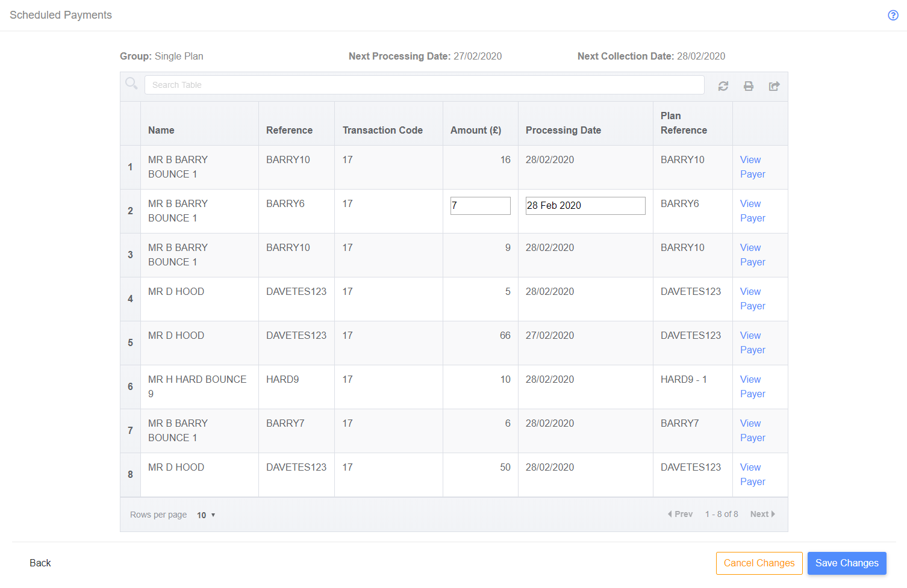Focus the Search Table field
Image resolution: width=907 pixels, height=588 pixels.
click(x=424, y=85)
